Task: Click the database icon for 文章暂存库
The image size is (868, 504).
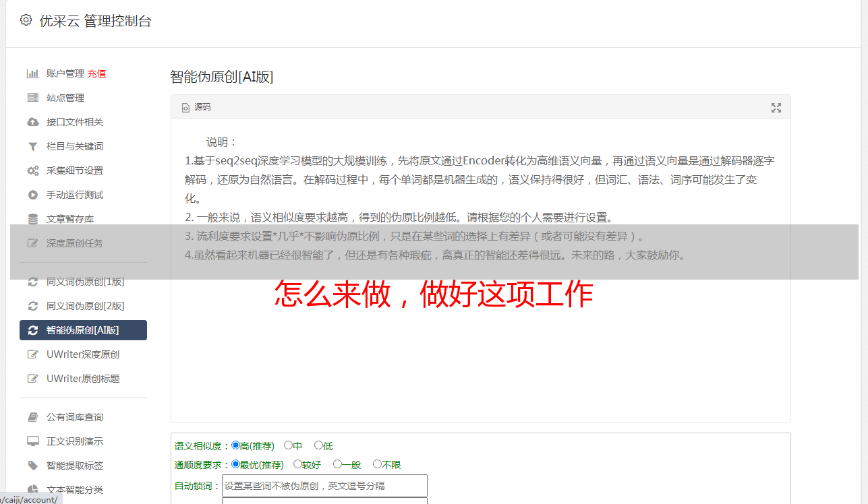Action: (32, 219)
